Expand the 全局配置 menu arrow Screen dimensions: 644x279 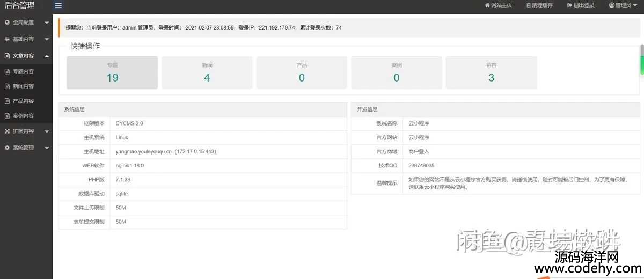[x=47, y=23]
